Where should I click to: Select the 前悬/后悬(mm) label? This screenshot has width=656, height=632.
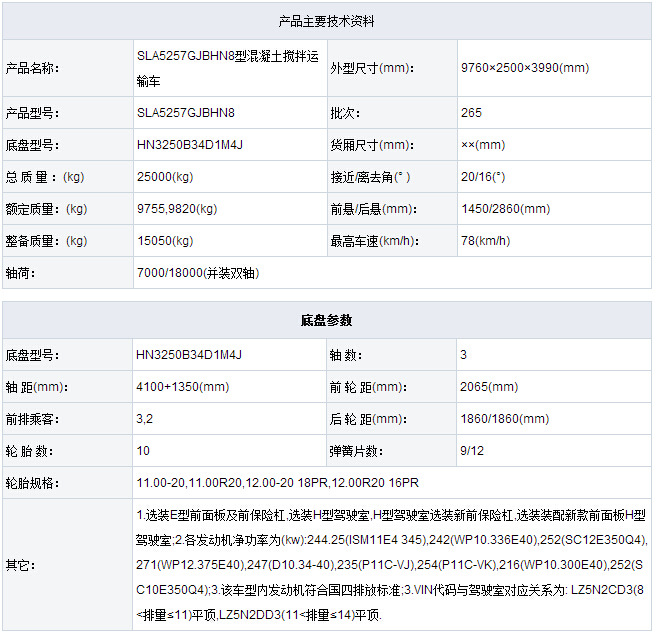click(374, 209)
